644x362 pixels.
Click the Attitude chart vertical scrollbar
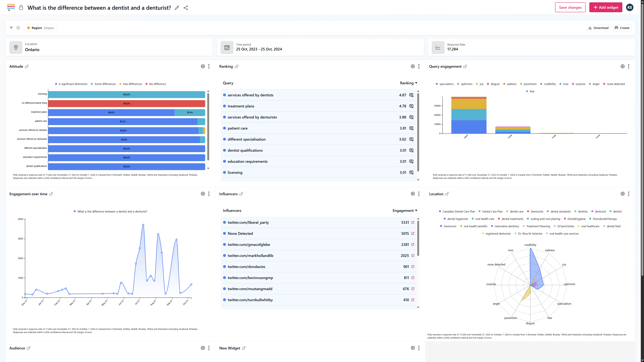pyautogui.click(x=208, y=127)
